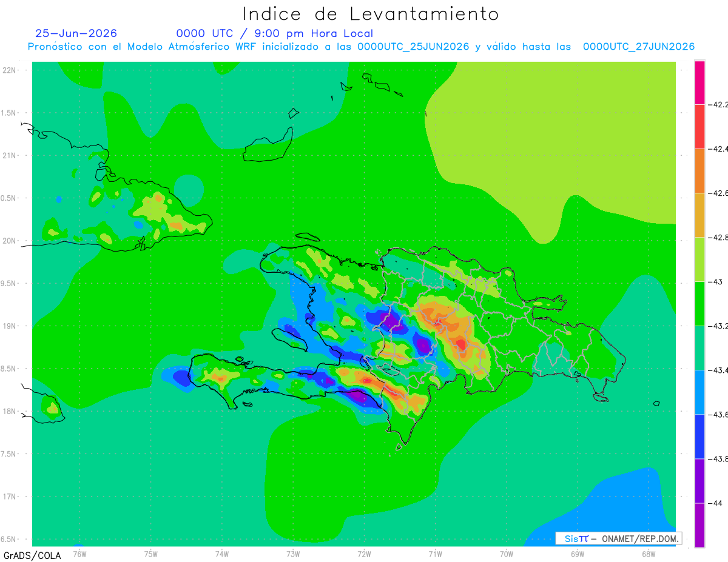
Task: Click the '74W' longitude label
Action: (x=222, y=553)
